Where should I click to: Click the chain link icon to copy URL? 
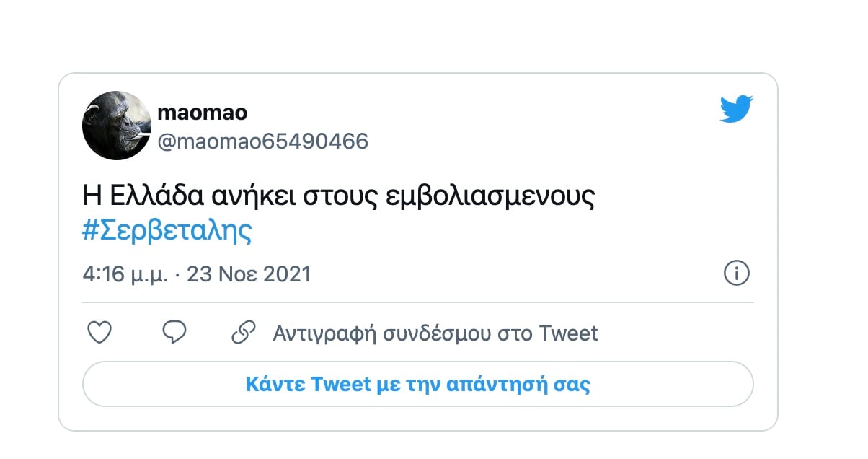pyautogui.click(x=244, y=332)
